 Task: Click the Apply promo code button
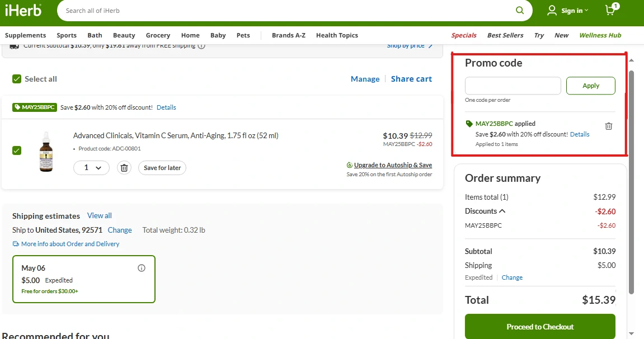point(591,86)
